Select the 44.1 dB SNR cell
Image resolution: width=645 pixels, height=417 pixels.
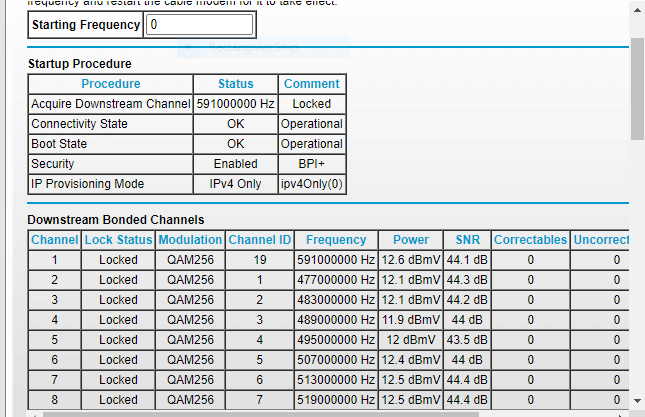[467, 260]
